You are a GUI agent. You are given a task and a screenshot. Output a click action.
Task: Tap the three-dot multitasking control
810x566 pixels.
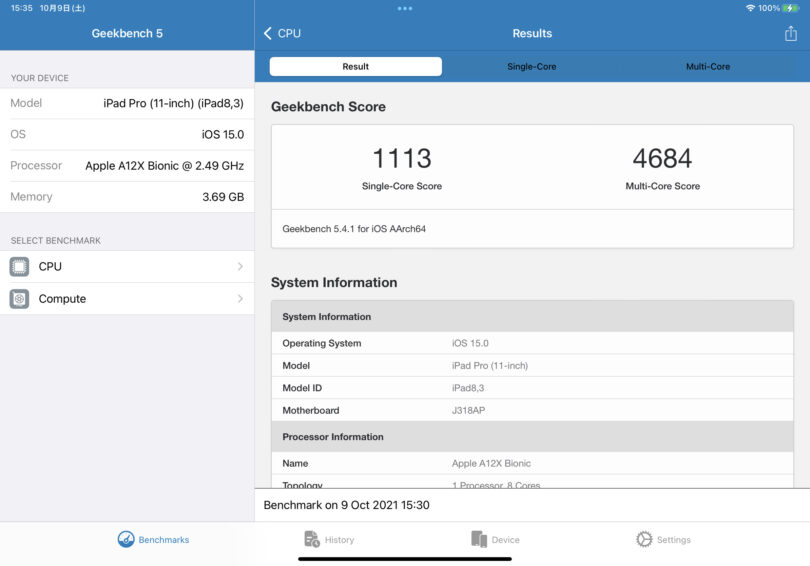[x=404, y=8]
